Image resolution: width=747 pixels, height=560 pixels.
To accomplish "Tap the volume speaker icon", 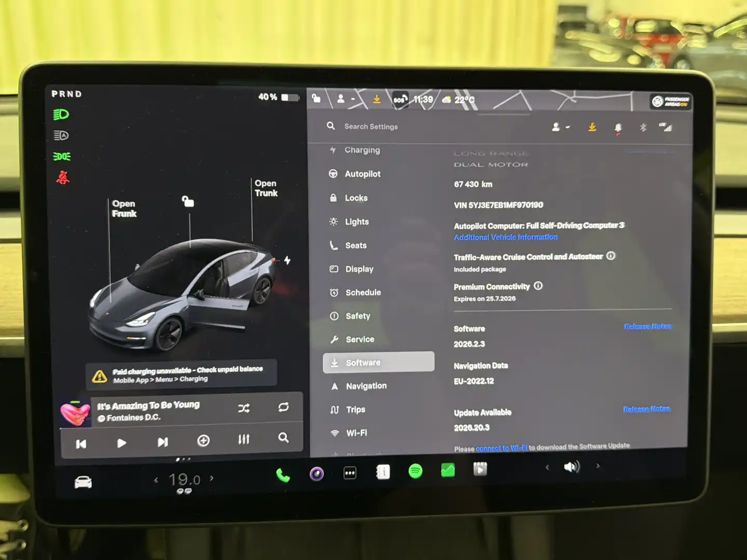I will 572,467.
